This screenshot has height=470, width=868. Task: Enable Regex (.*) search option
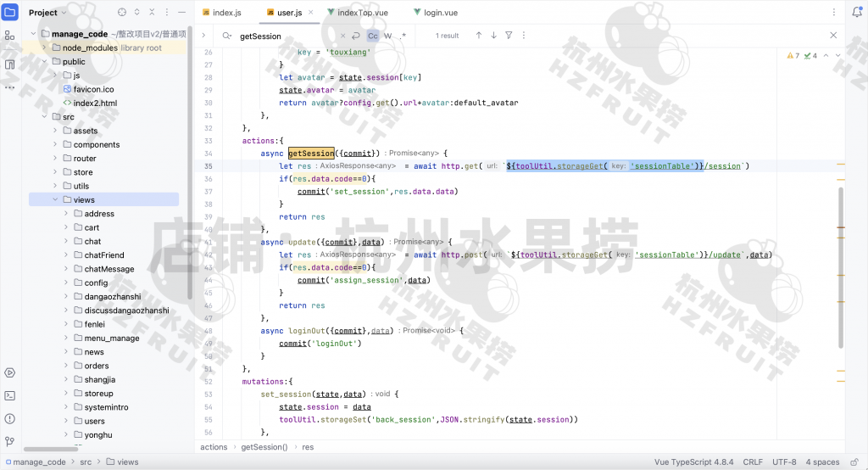click(403, 36)
